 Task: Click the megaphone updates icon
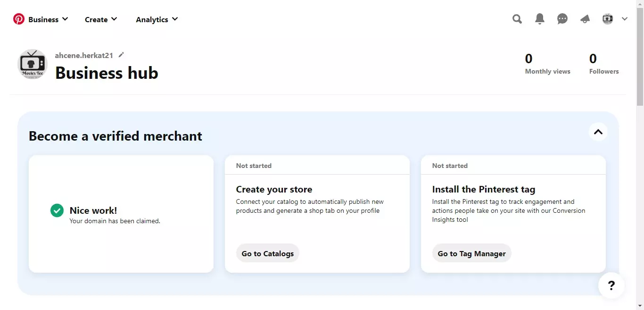(585, 19)
